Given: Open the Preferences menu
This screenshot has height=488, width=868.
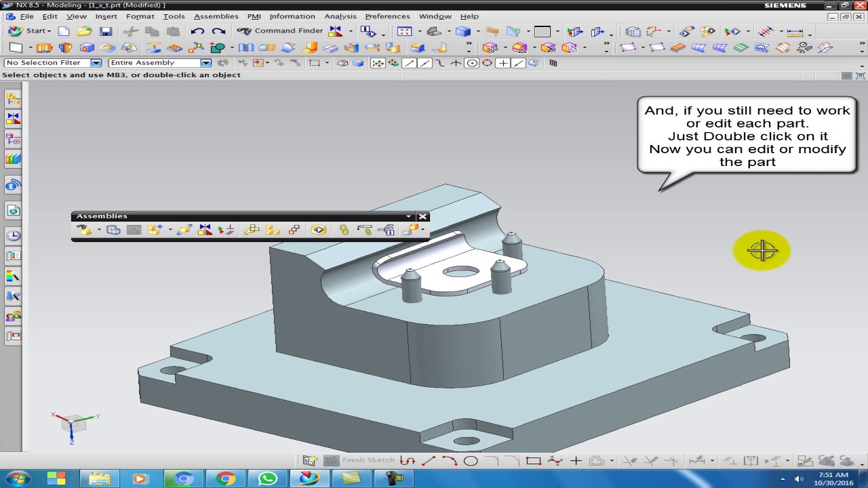Looking at the screenshot, I should click(387, 16).
